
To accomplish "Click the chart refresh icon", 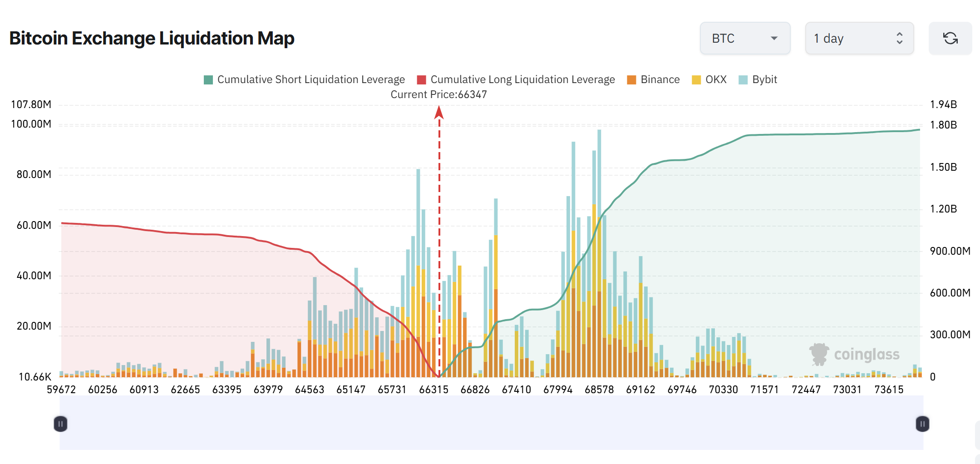I will (x=950, y=38).
